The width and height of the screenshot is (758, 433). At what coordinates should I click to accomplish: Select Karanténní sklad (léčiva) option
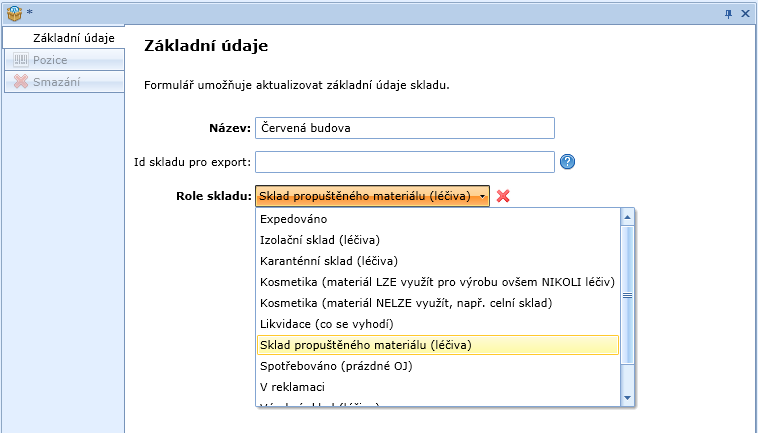coord(326,261)
